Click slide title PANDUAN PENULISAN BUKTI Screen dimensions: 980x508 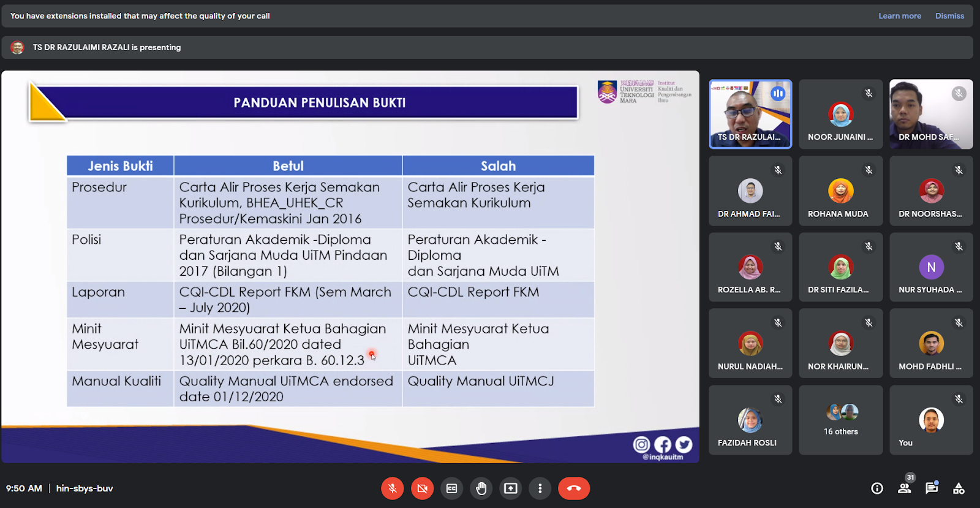(320, 103)
